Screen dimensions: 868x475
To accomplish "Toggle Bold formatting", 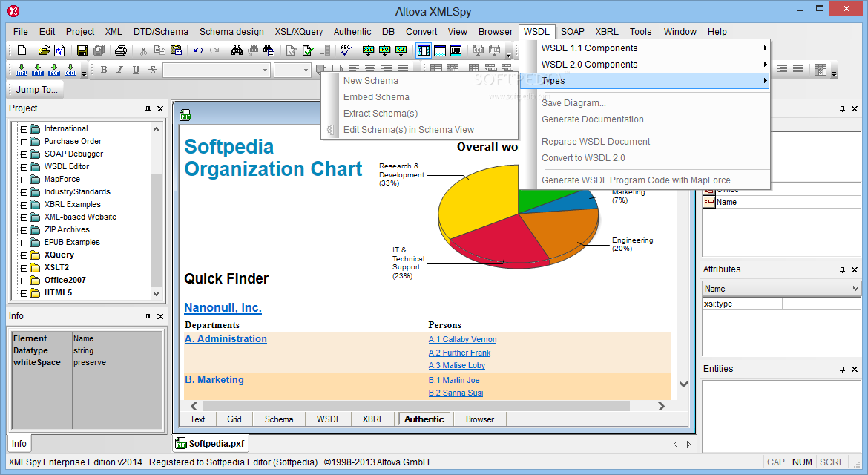I will pos(104,70).
